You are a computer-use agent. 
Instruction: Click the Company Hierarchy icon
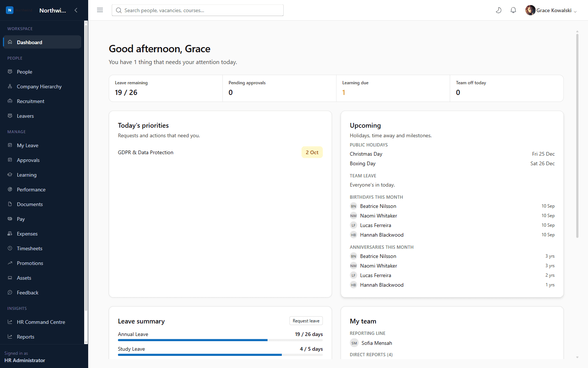10,86
